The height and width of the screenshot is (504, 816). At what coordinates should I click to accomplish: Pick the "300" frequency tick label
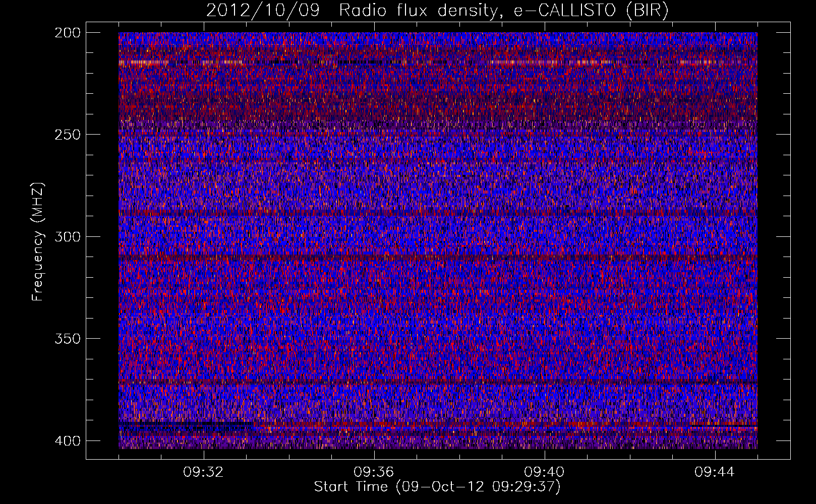[x=67, y=236]
